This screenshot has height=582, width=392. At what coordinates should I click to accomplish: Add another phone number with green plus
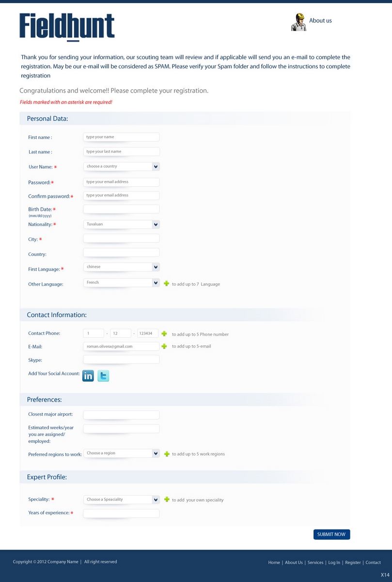164,334
